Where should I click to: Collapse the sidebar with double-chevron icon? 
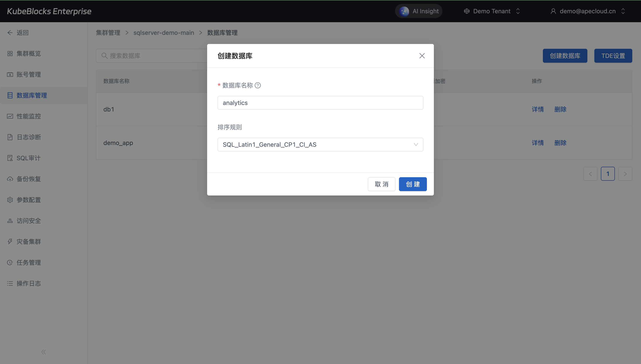tap(44, 352)
